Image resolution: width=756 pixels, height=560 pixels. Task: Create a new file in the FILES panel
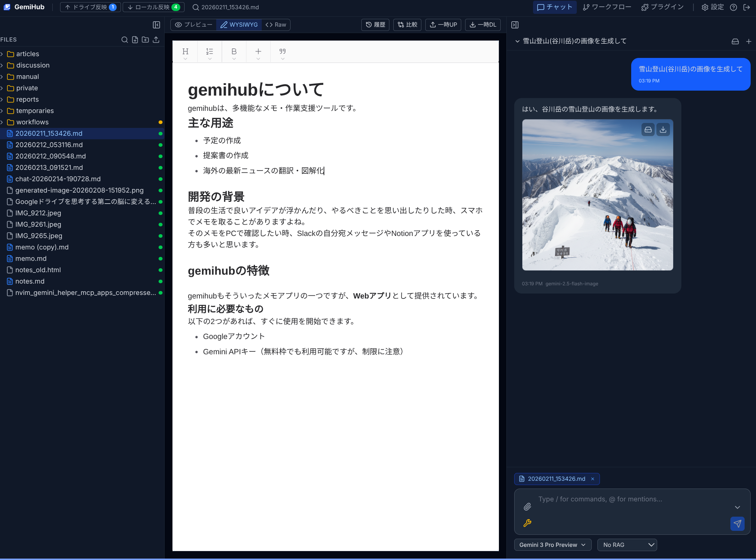point(135,39)
